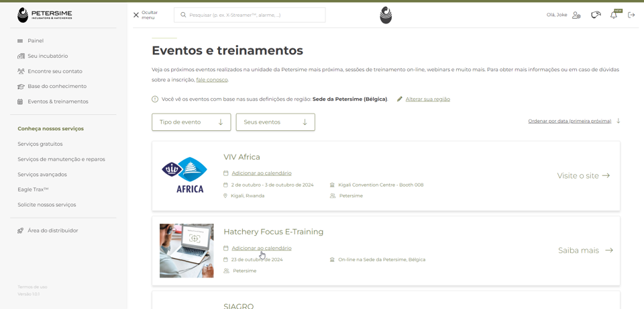Open user account settings icon
Screen dimensions: 644x309
click(x=576, y=15)
